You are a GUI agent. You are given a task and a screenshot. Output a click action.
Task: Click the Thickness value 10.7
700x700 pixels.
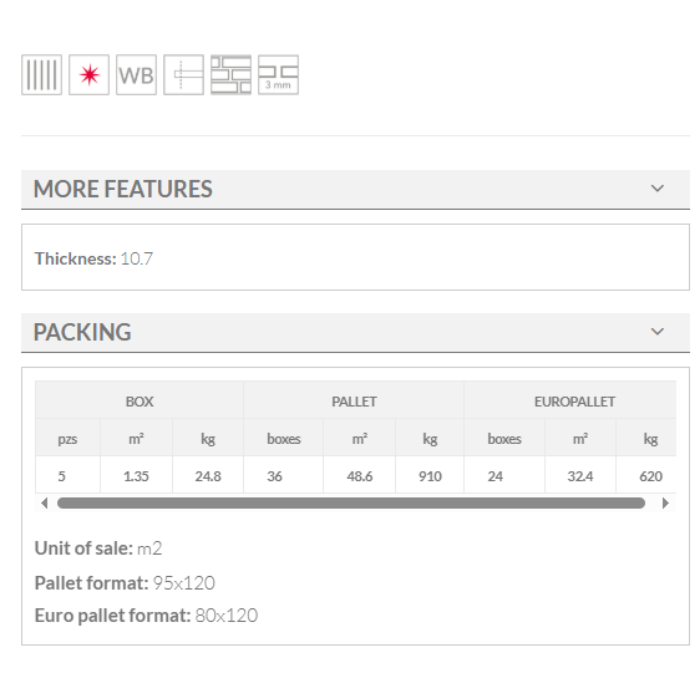(x=137, y=258)
